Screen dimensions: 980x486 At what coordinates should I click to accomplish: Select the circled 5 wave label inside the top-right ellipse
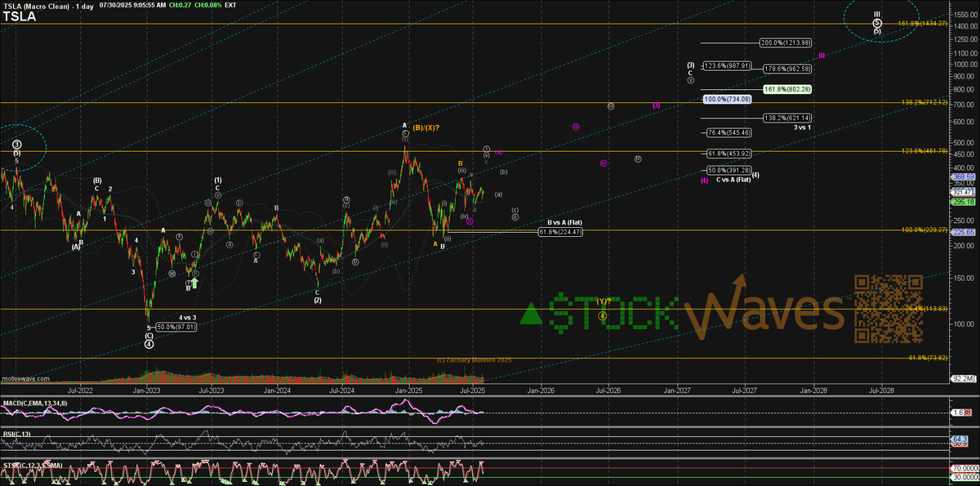coord(877,24)
